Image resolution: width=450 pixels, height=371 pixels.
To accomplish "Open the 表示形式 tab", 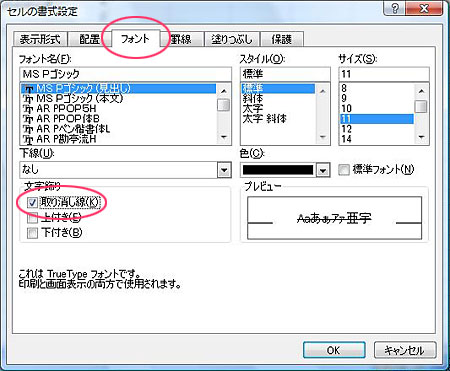I will pyautogui.click(x=40, y=39).
